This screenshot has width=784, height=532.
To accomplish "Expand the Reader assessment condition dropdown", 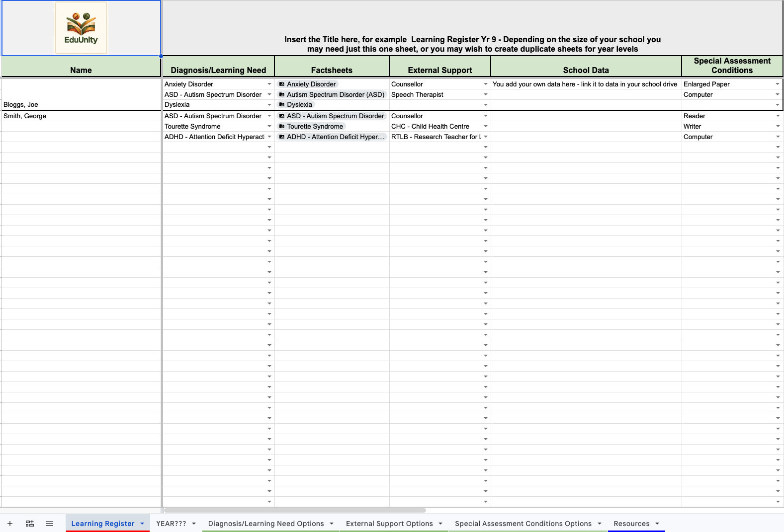I will coord(778,116).
